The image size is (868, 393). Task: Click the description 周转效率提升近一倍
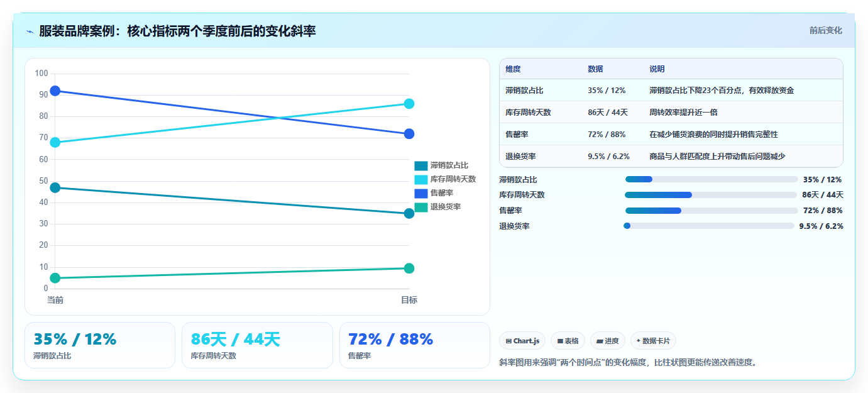point(683,113)
